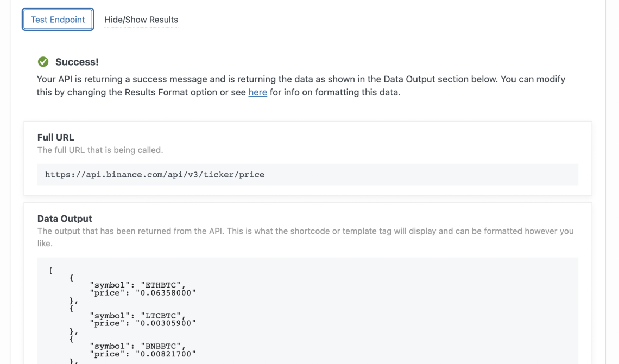Click the opening bracket of the JSON output
The width and height of the screenshot is (619, 364).
50,270
